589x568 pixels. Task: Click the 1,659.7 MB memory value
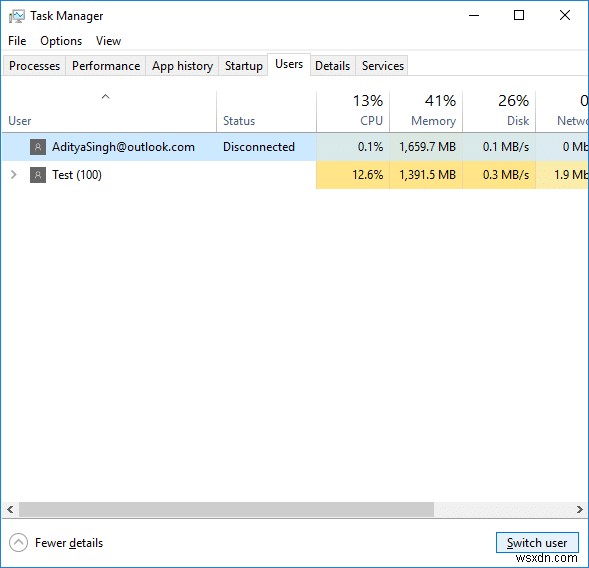427,147
